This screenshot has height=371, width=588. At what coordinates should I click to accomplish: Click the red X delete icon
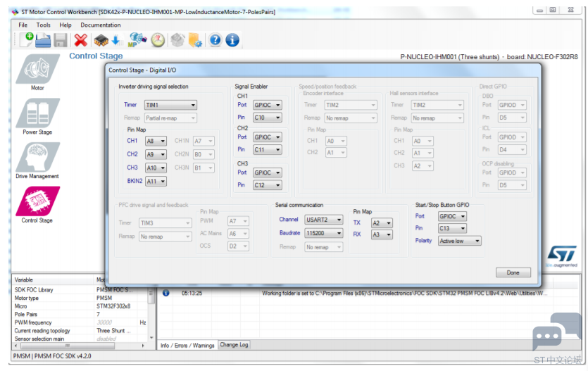[80, 40]
